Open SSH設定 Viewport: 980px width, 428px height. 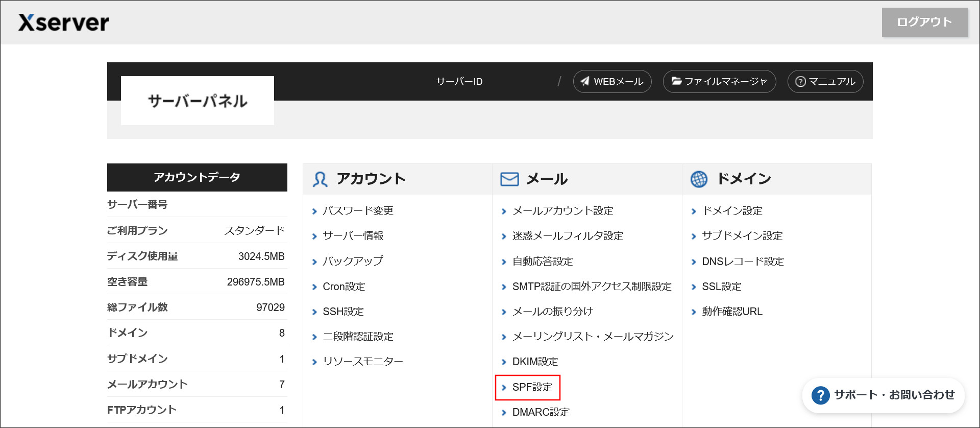coord(343,312)
